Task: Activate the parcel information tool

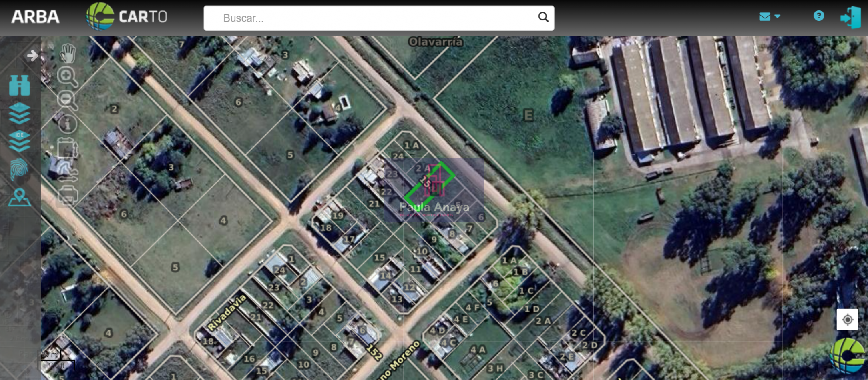Action: 68,124
